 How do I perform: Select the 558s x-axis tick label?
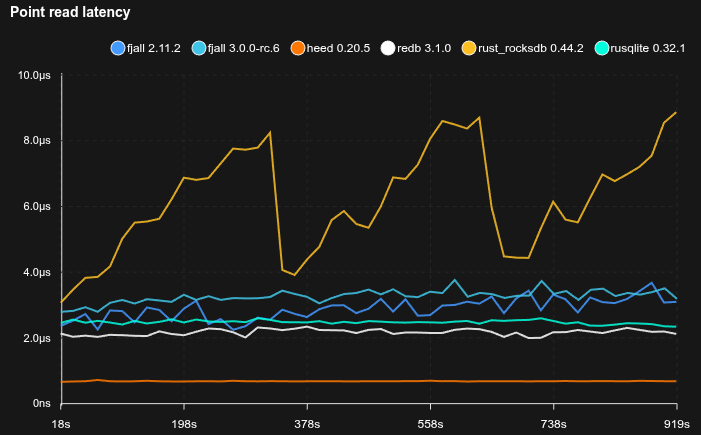point(430,423)
